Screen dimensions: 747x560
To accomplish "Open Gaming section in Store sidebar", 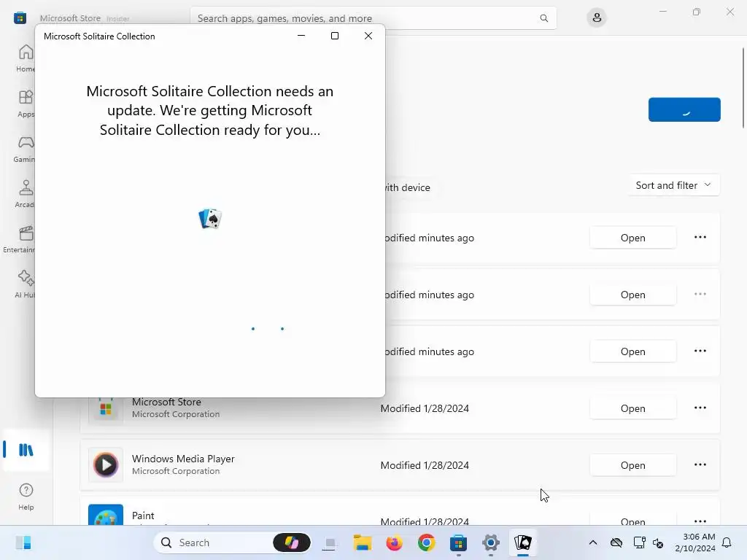I will coord(25,149).
